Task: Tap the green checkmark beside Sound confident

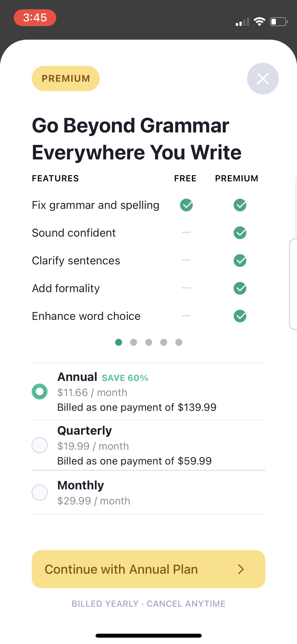Action: point(240,233)
